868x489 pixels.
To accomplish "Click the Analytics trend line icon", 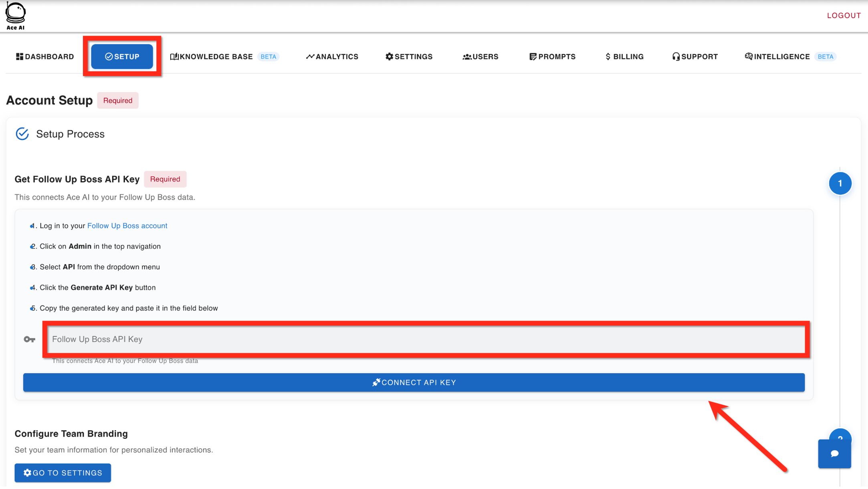I will pos(310,57).
